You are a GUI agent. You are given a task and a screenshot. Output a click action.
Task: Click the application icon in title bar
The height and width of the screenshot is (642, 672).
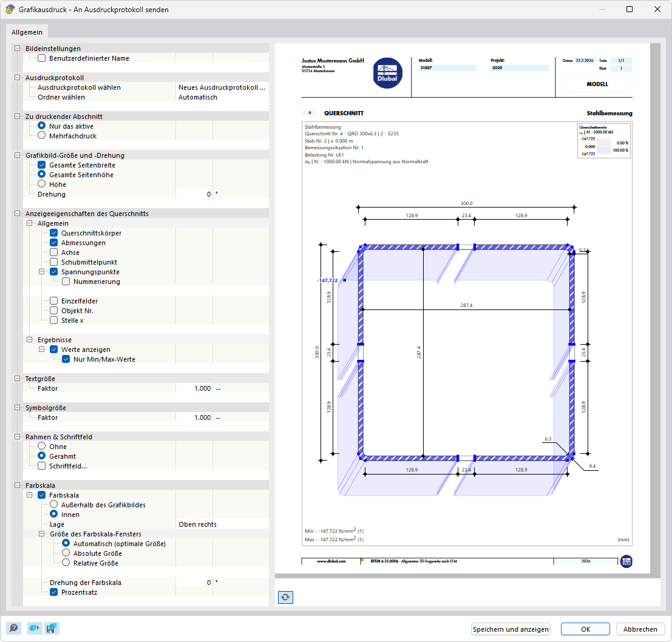coord(10,10)
